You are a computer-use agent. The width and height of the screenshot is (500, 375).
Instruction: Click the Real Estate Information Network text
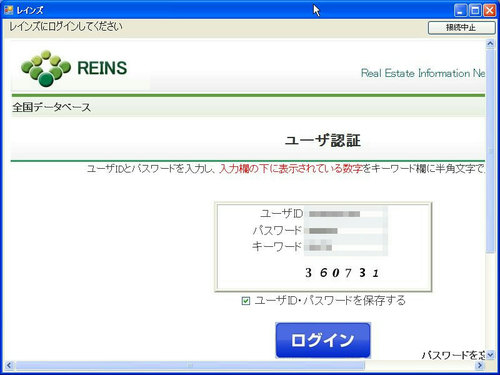point(423,73)
